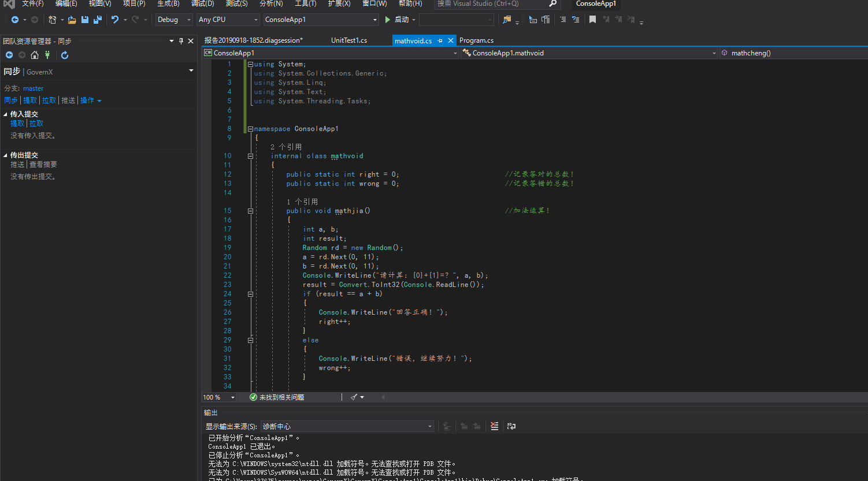Open the 文件(F) menu

pos(32,3)
